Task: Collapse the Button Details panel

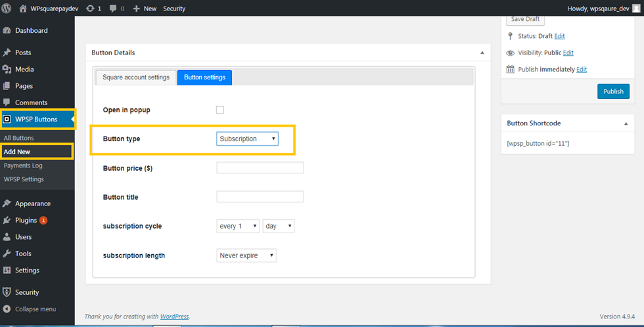Action: coord(482,53)
